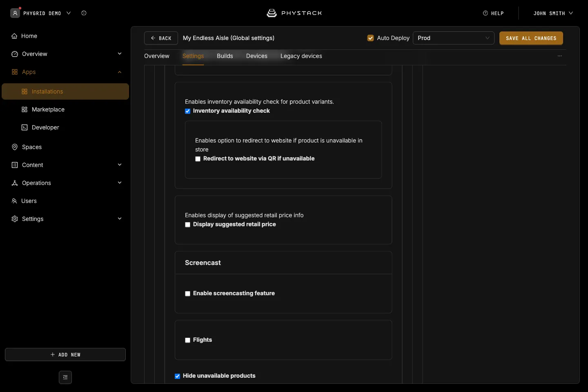Viewport: 588px width, 392px height.
Task: Click the Marketplace icon
Action: coord(24,109)
